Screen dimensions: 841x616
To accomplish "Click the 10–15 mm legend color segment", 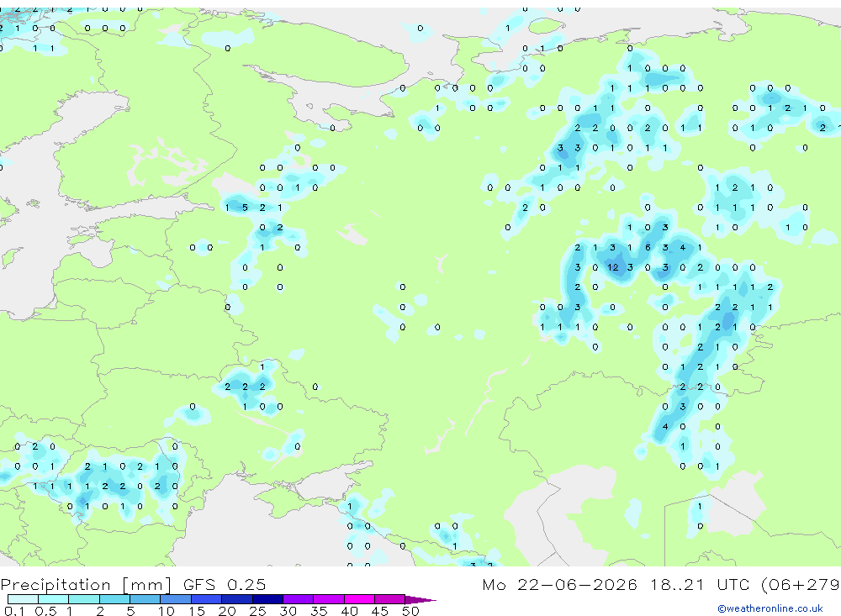I will [176, 599].
